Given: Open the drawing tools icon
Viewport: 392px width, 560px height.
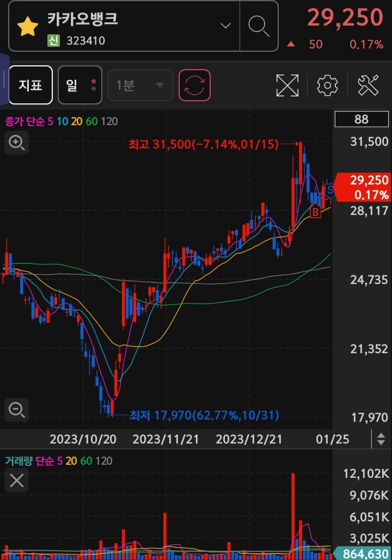Looking at the screenshot, I should tap(368, 85).
